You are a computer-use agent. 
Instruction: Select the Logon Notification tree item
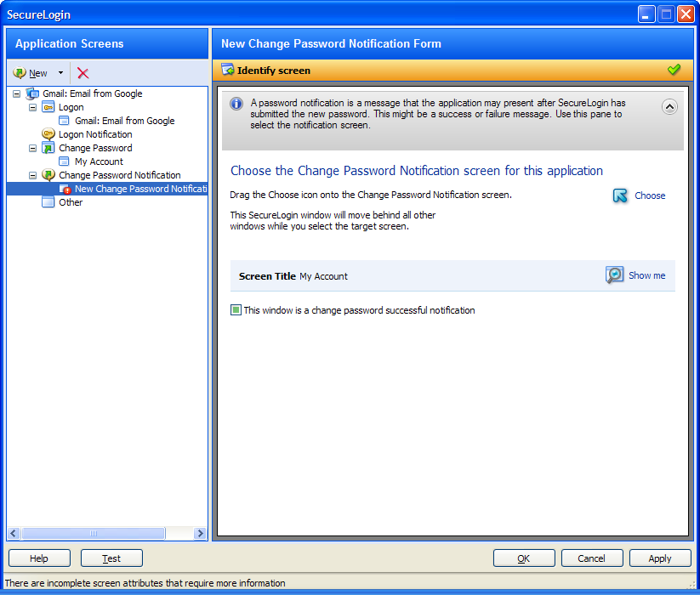95,134
